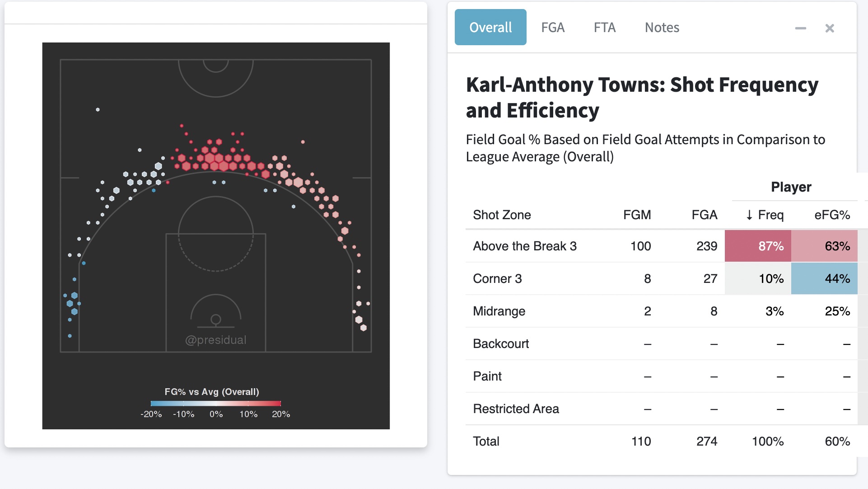This screenshot has width=868, height=489.
Task: Select the Above the Break 3 row
Action: click(x=661, y=246)
